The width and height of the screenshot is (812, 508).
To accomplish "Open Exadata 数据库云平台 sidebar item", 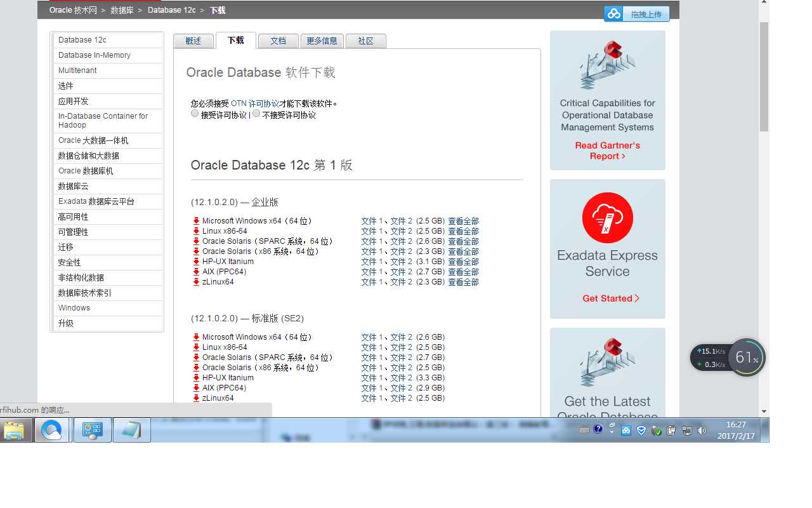I will [108, 201].
